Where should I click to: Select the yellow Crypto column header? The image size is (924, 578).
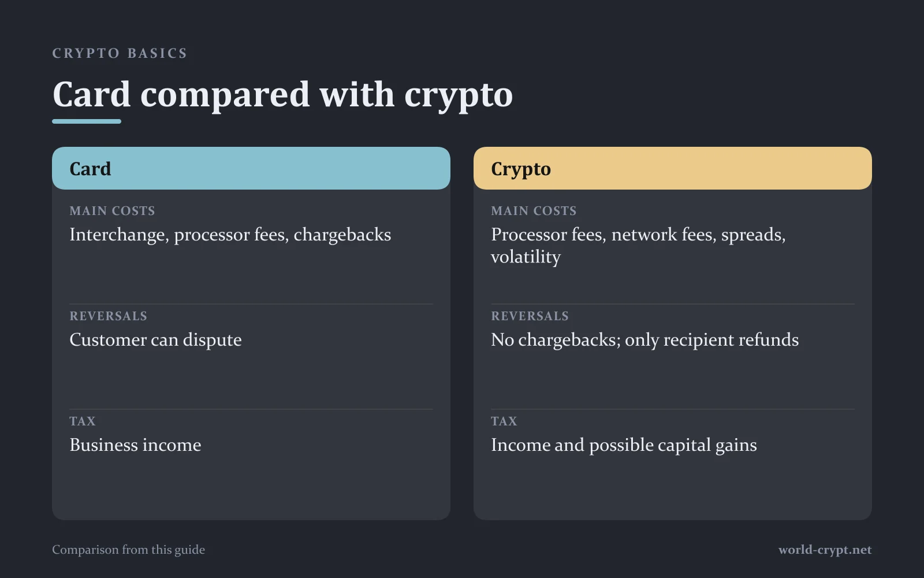click(673, 168)
